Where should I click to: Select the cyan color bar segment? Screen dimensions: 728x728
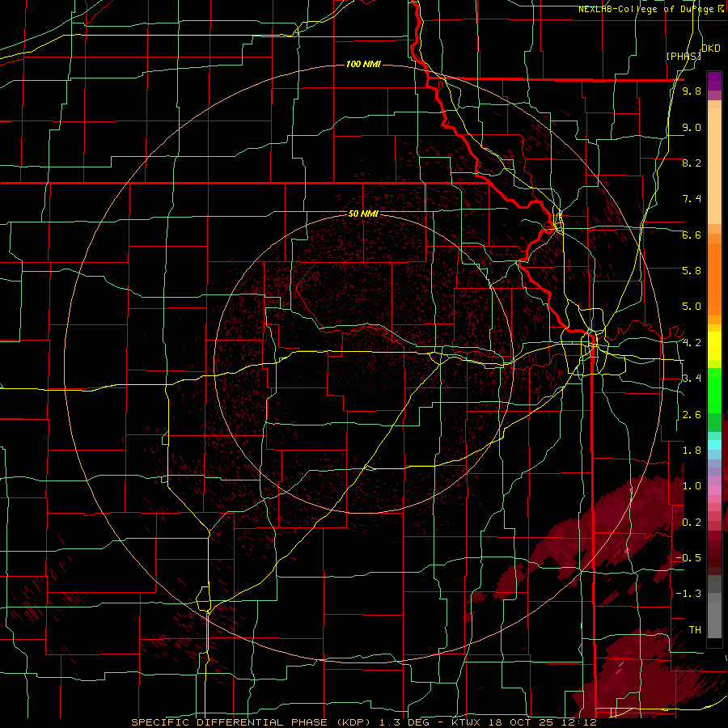[714, 444]
